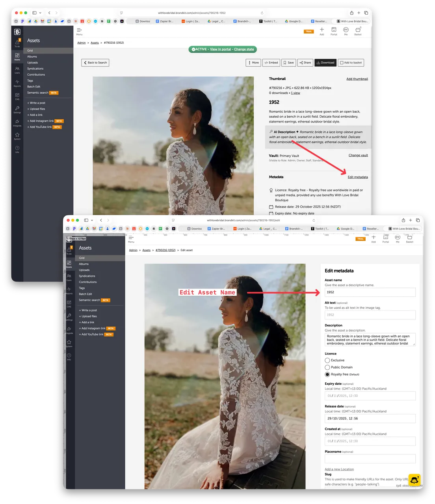Open the Edit metadata link

coord(358,177)
